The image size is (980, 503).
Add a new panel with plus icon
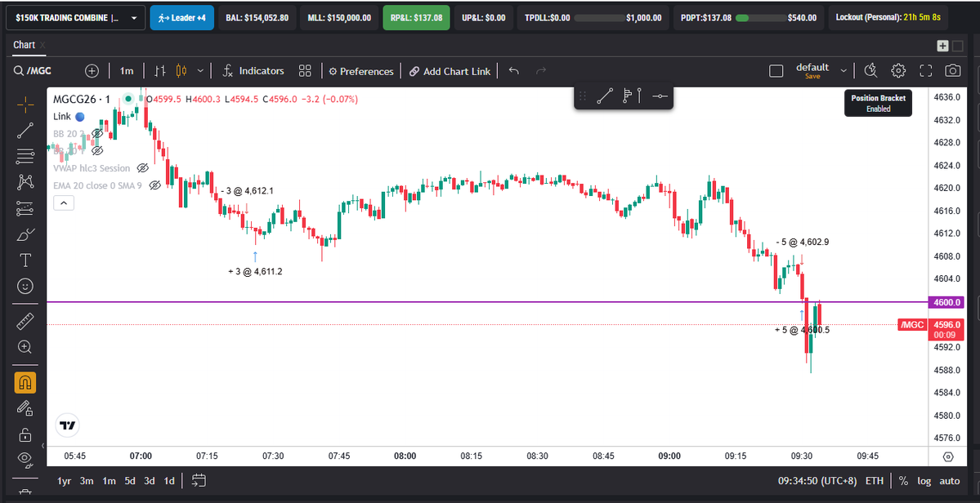[x=942, y=46]
